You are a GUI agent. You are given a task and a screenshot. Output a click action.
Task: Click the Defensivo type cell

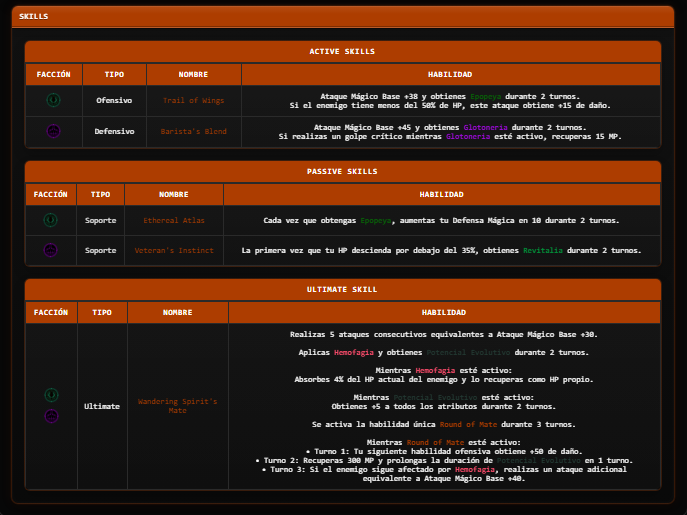coord(114,131)
